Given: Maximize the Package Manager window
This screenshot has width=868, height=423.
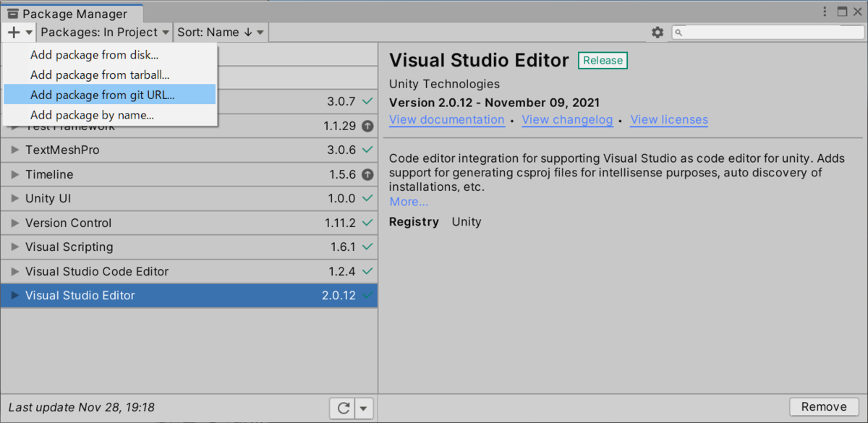Looking at the screenshot, I should [x=842, y=12].
